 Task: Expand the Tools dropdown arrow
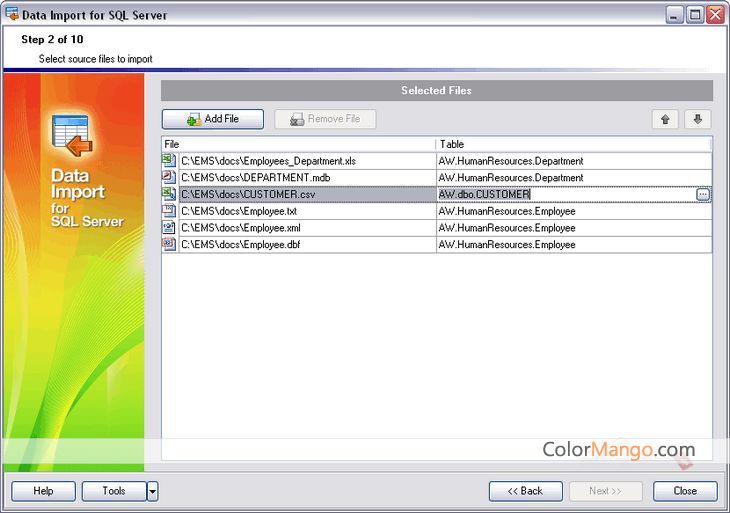click(x=153, y=491)
